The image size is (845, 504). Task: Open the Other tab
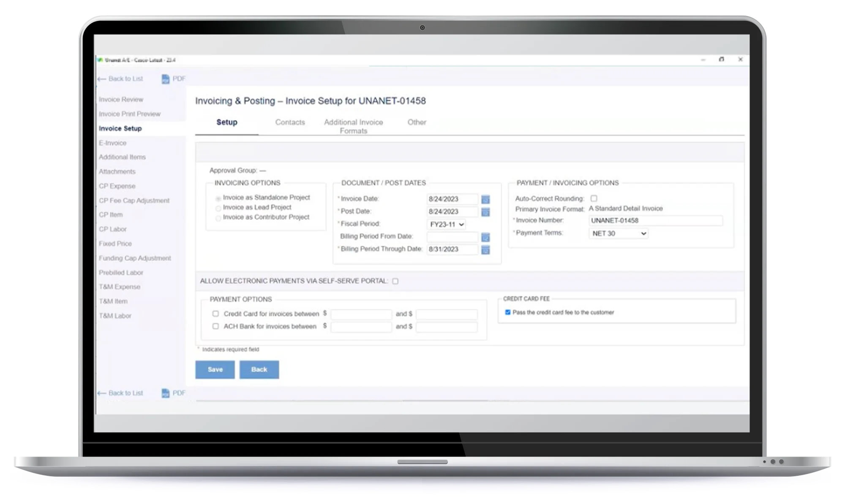[417, 122]
